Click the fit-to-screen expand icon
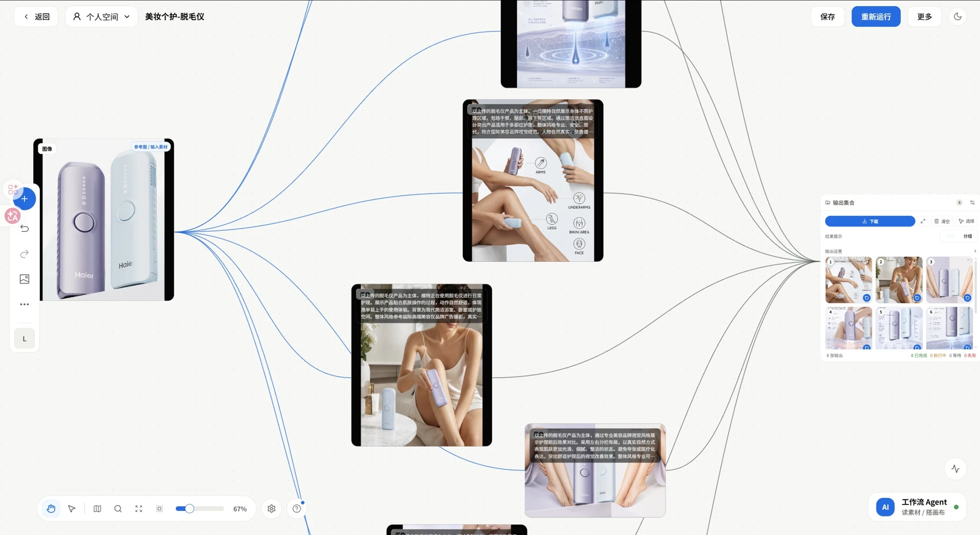The width and height of the screenshot is (980, 535). coord(139,509)
